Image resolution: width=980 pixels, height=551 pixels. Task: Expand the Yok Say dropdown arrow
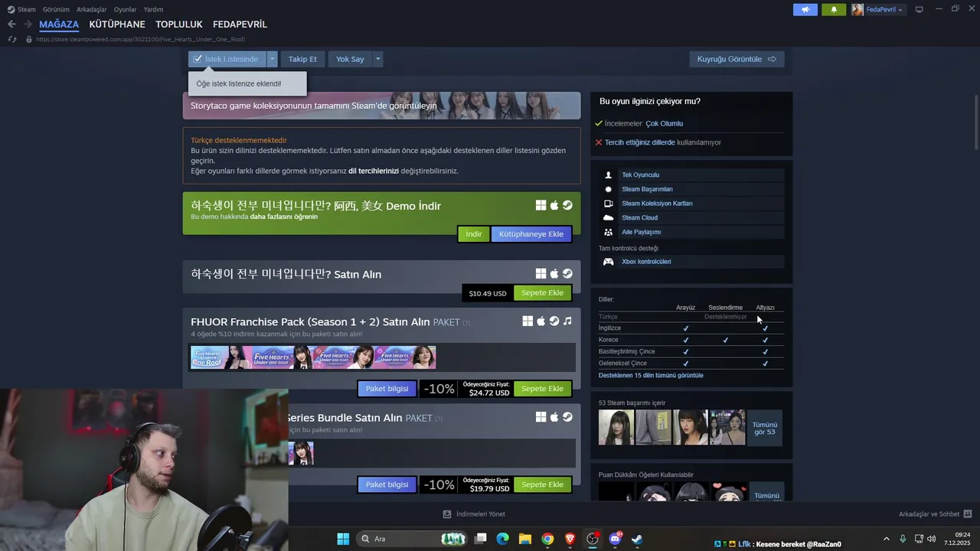point(377,59)
